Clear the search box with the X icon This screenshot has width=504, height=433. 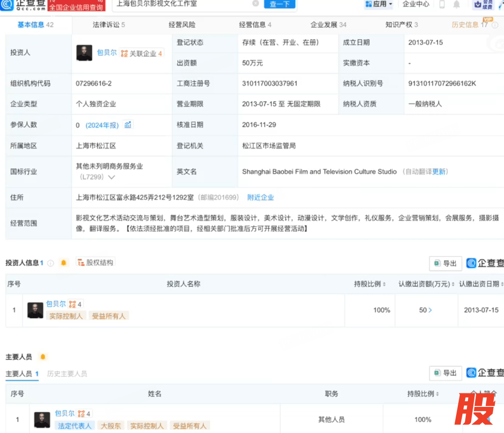[255, 3]
